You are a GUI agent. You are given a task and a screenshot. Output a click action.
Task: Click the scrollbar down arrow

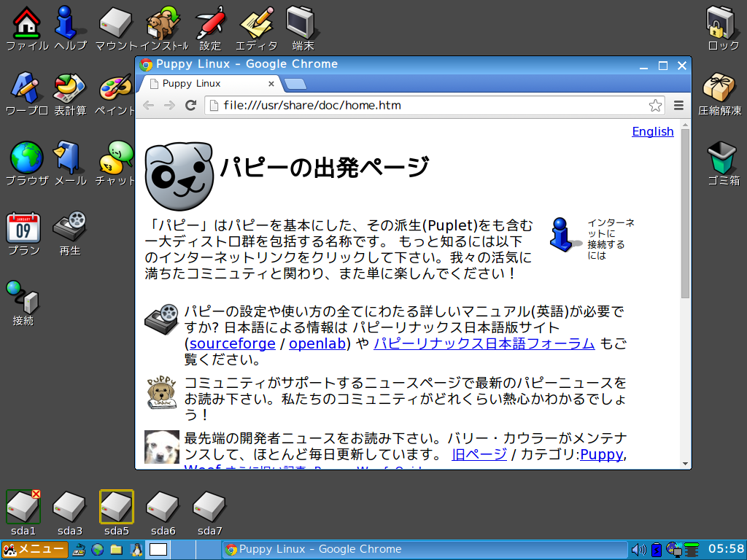coord(686,464)
